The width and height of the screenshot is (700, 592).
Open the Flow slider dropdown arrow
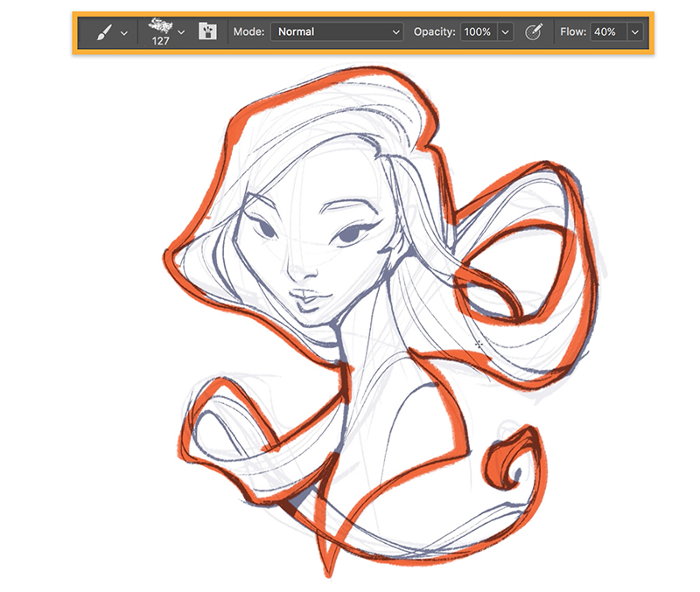click(634, 32)
